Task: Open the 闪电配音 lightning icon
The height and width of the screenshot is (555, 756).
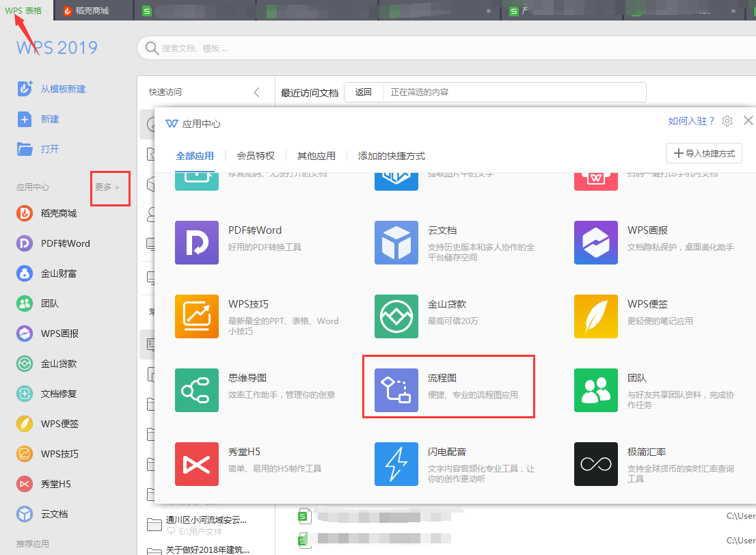Action: pyautogui.click(x=396, y=464)
